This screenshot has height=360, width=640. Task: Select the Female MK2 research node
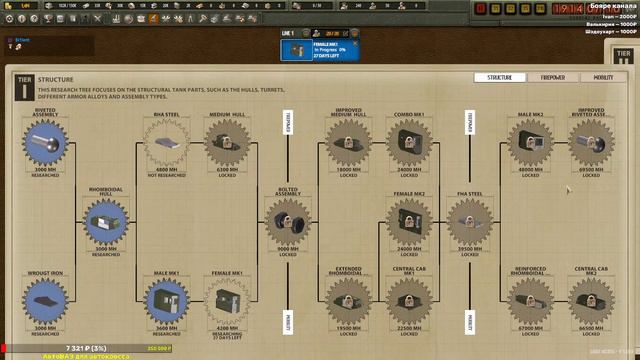[409, 222]
